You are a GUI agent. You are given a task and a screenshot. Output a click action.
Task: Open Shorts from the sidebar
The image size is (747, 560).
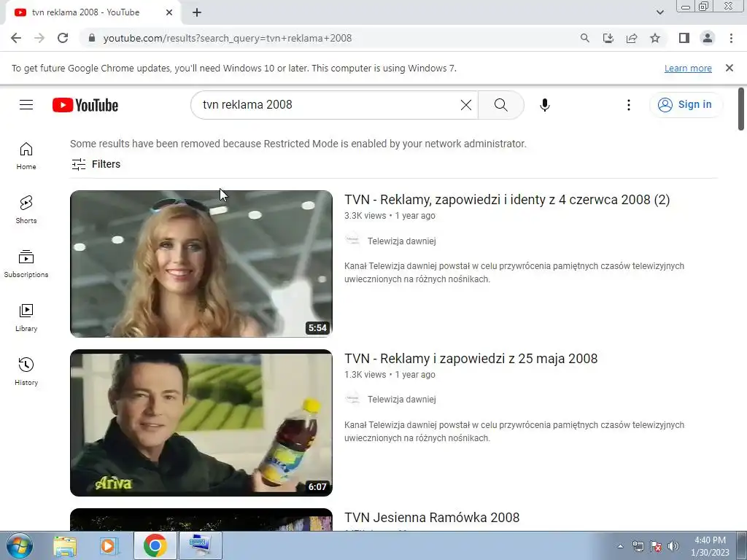(x=26, y=209)
